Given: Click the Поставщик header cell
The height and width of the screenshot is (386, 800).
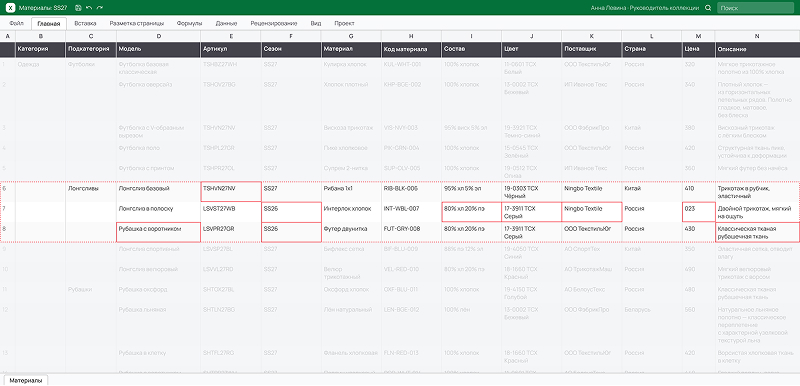Looking at the screenshot, I should 592,49.
